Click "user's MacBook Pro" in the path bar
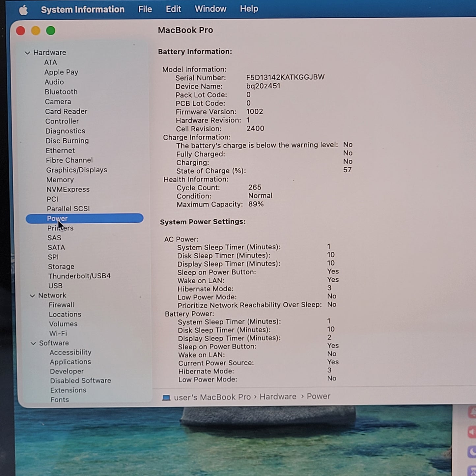The height and width of the screenshot is (476, 476). 212,397
